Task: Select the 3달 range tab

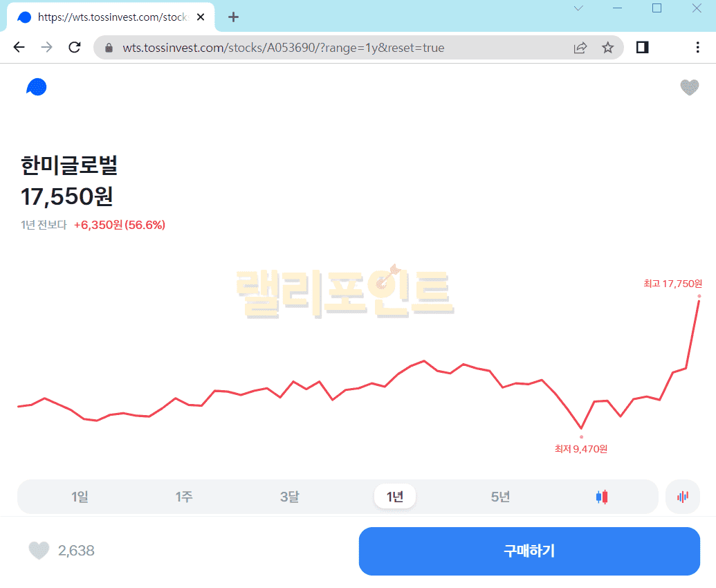Action: tap(289, 497)
